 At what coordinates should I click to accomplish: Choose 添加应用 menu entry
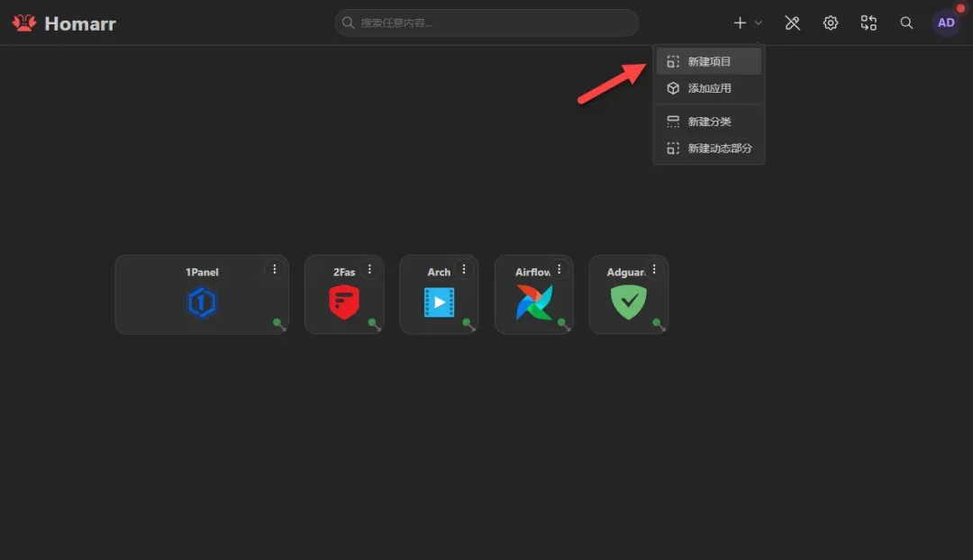tap(709, 88)
